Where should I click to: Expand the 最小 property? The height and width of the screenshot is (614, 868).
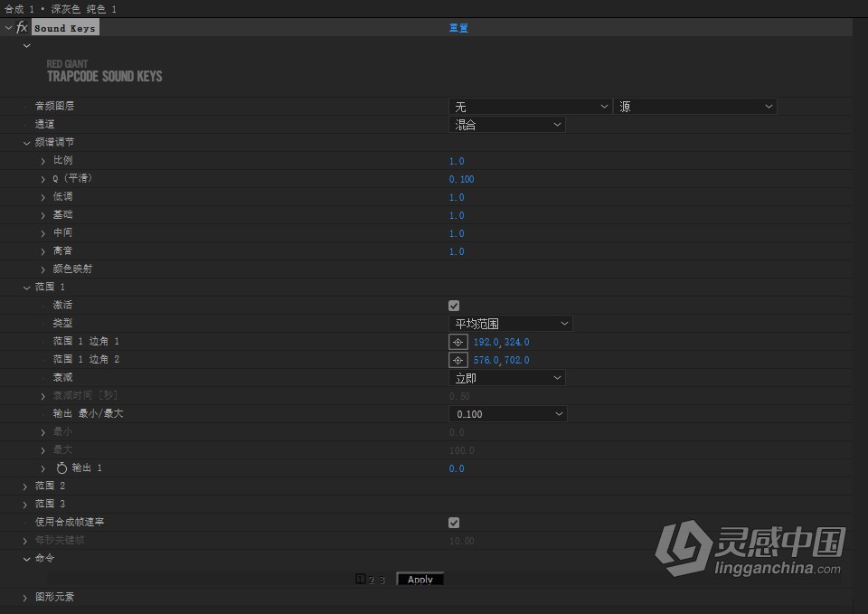coord(43,432)
